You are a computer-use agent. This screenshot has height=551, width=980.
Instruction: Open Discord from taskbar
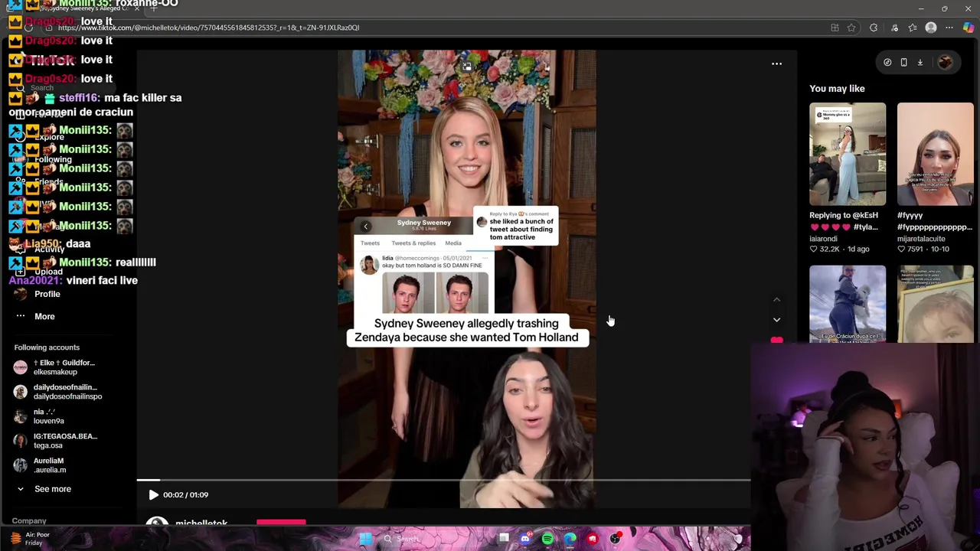click(x=525, y=539)
